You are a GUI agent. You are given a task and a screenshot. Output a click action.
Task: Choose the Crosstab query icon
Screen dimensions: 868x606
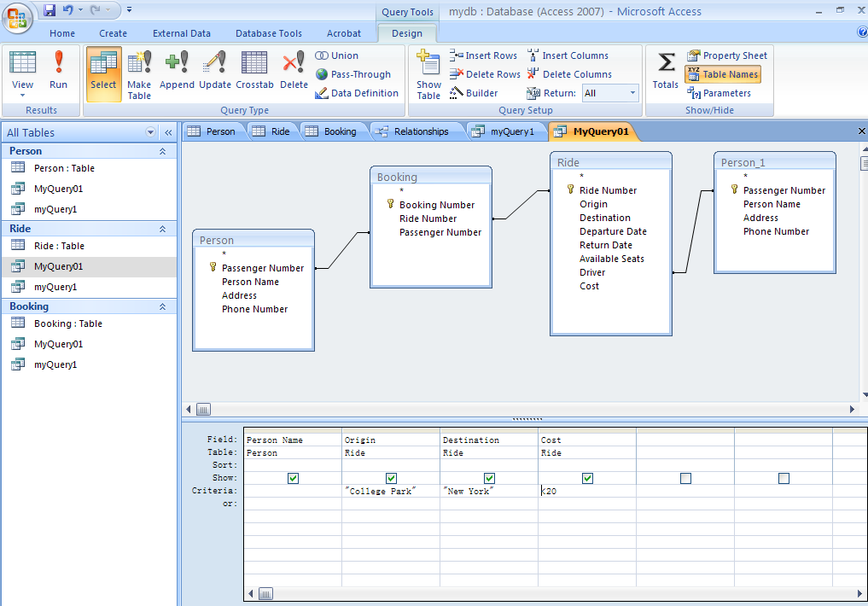point(254,73)
